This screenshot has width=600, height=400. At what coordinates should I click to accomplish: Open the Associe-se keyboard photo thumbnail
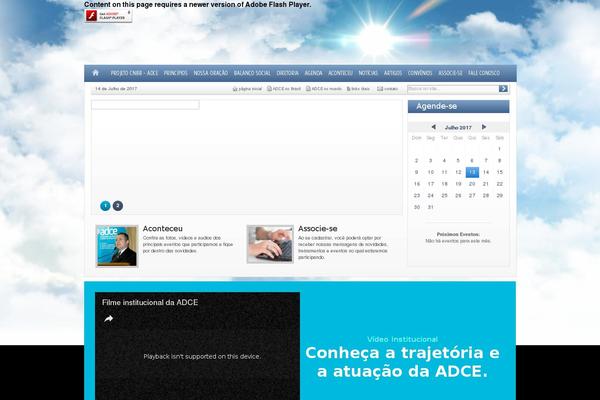270,244
